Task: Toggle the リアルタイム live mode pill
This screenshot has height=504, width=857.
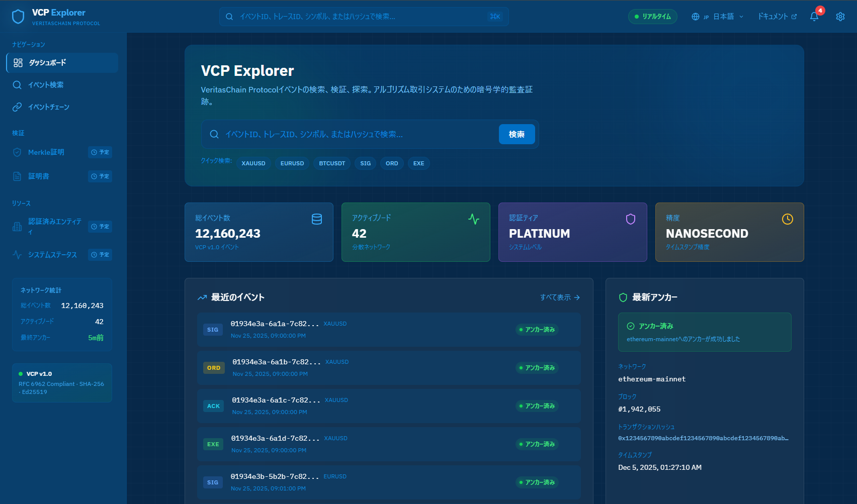Action: (x=653, y=17)
